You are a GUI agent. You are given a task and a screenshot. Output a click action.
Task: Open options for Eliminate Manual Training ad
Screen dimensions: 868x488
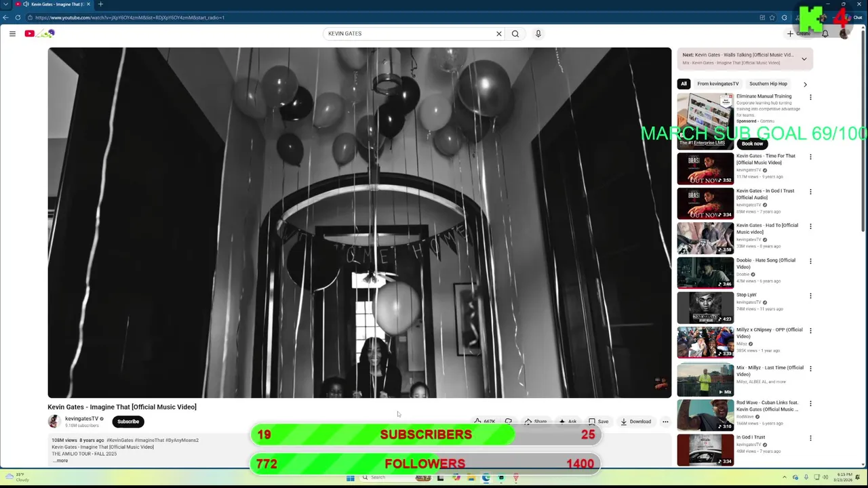click(x=810, y=97)
